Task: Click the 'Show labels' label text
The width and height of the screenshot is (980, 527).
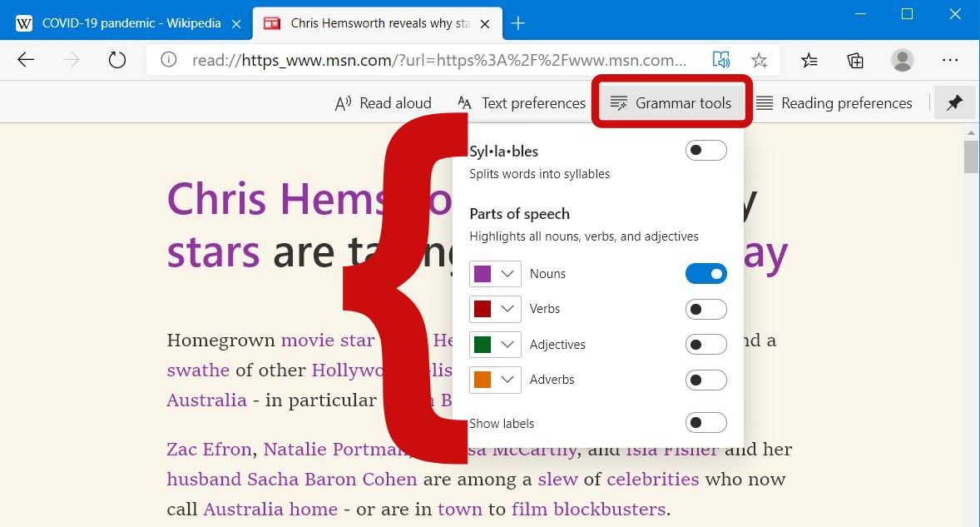Action: tap(502, 423)
